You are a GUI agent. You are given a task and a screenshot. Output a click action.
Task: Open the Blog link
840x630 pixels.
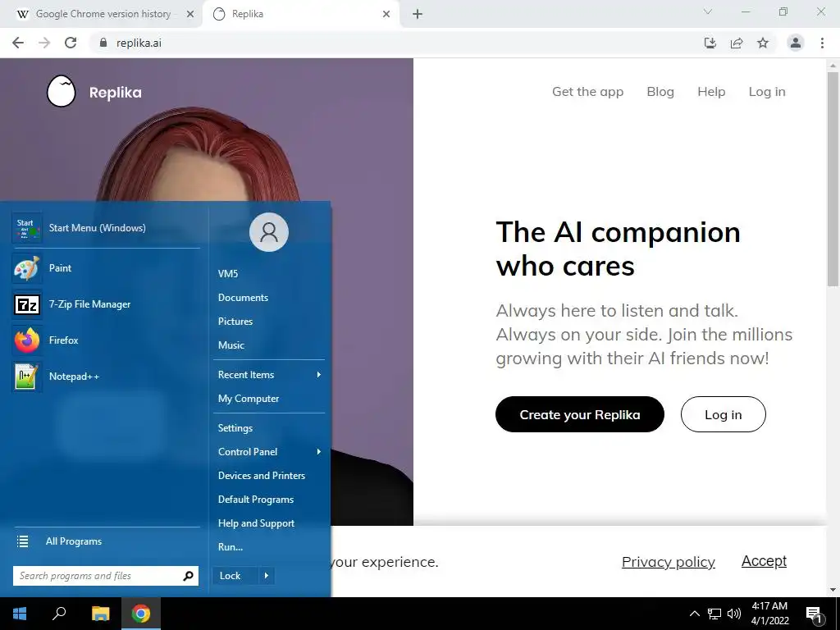point(660,92)
